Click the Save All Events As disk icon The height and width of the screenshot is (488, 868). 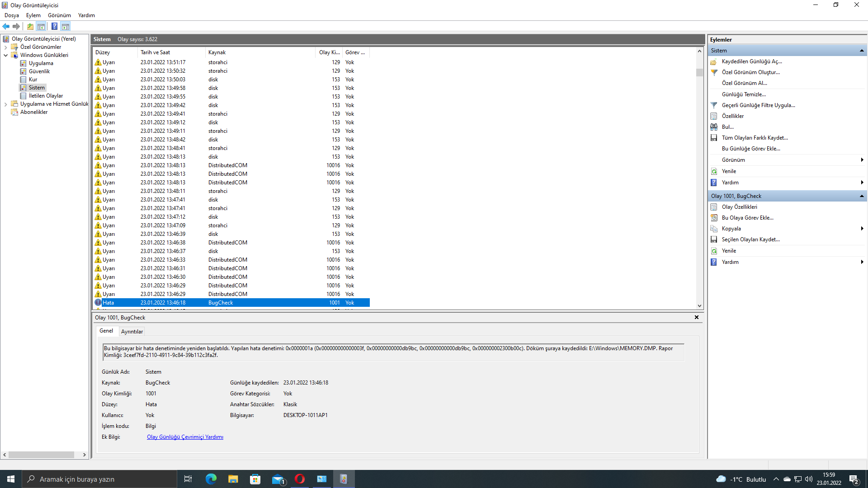714,138
